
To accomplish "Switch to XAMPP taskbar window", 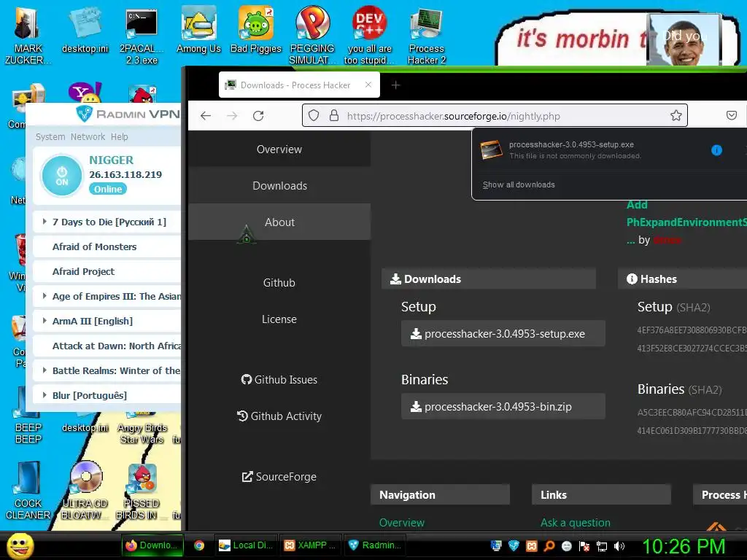I will coord(310,545).
